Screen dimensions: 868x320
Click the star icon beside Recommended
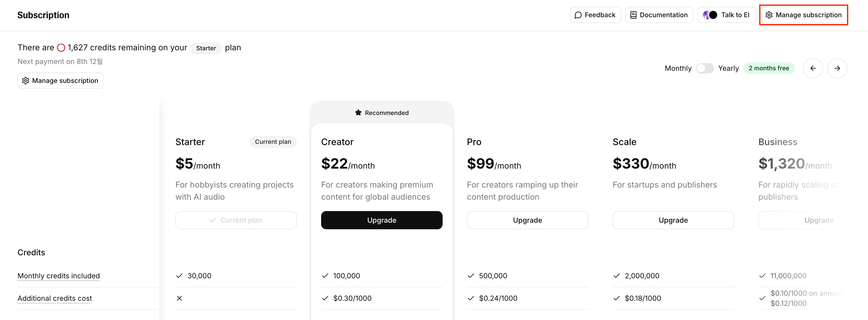click(x=358, y=113)
